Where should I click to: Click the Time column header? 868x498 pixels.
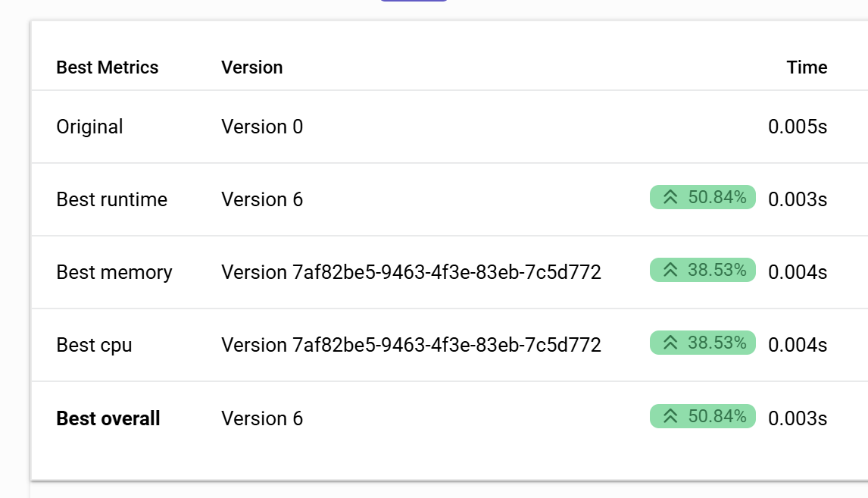click(x=807, y=67)
